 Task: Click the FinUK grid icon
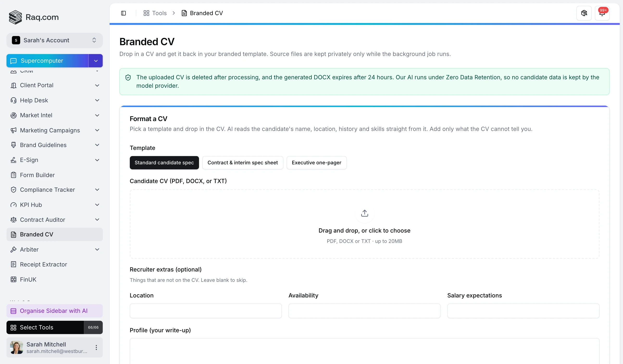click(14, 279)
